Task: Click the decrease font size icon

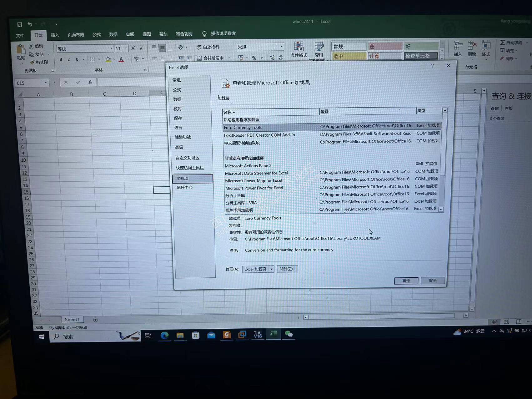Action: [141, 48]
